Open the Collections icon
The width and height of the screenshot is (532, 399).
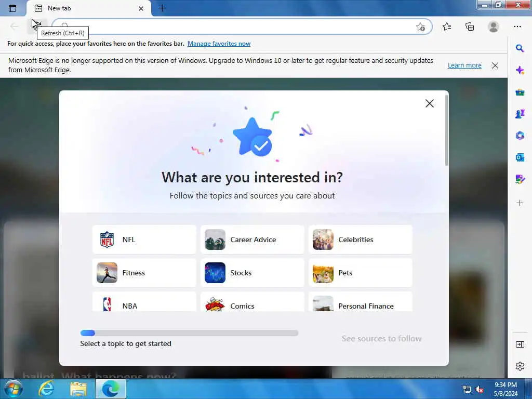point(470,26)
